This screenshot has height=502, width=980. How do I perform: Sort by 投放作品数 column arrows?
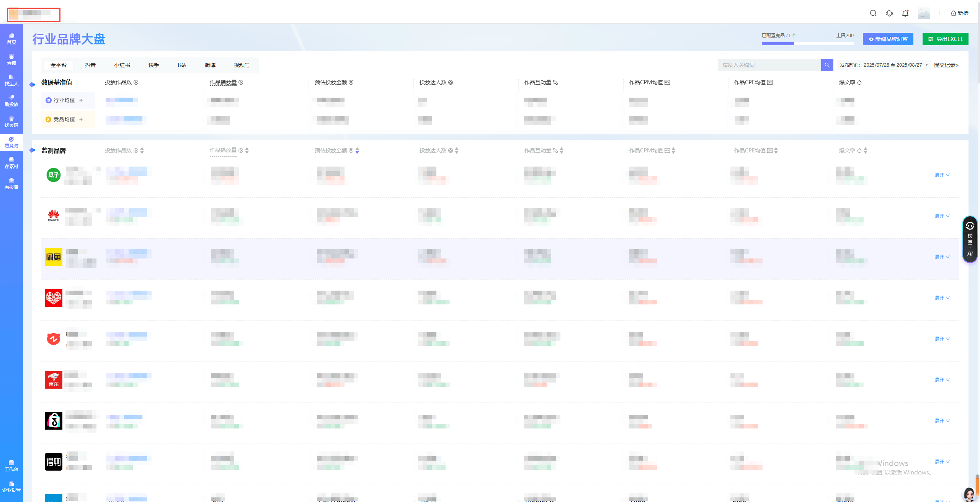(x=142, y=150)
